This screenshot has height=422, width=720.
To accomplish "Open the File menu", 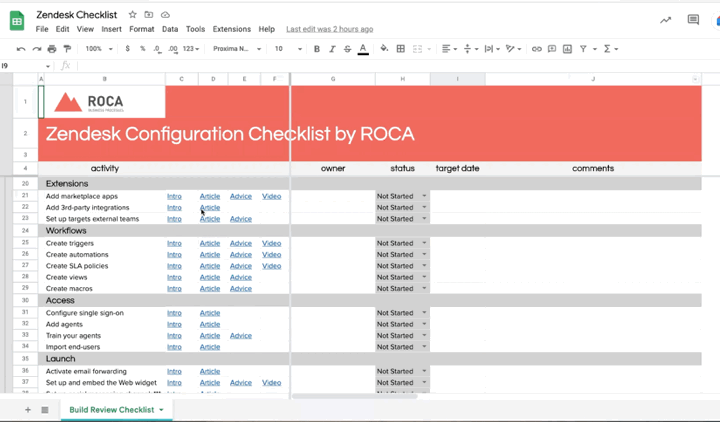I will tap(42, 29).
